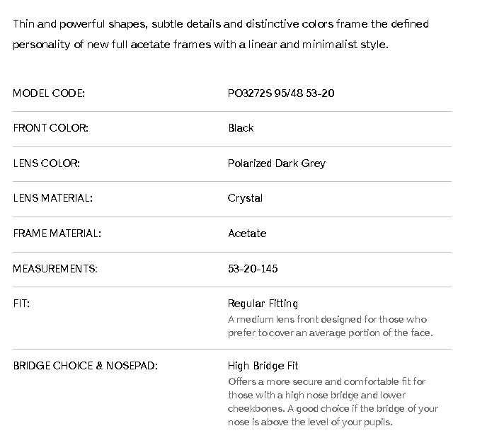
Task: Click the "Offers a more secure" bridge description
Action: [x=333, y=402]
